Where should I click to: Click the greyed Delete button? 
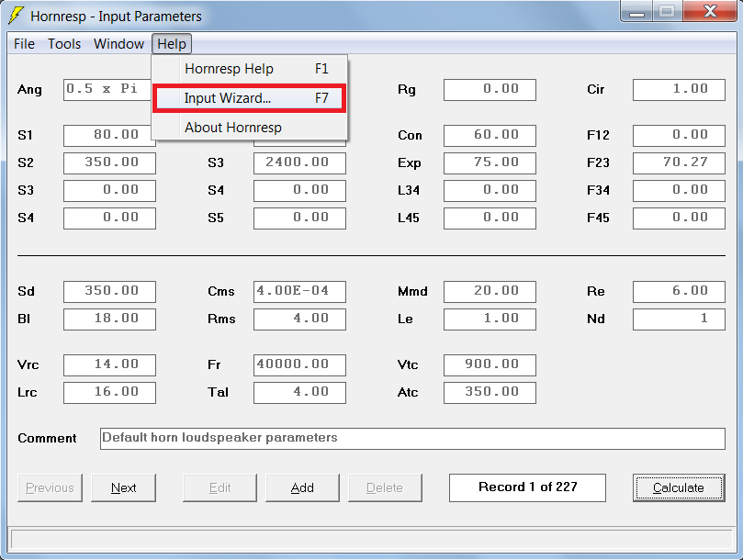[x=385, y=487]
